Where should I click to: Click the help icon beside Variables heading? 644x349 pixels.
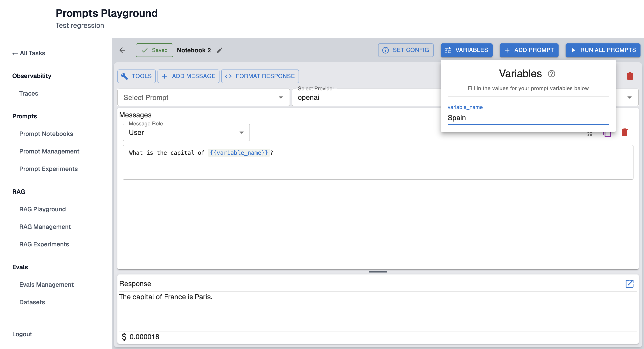pos(551,74)
